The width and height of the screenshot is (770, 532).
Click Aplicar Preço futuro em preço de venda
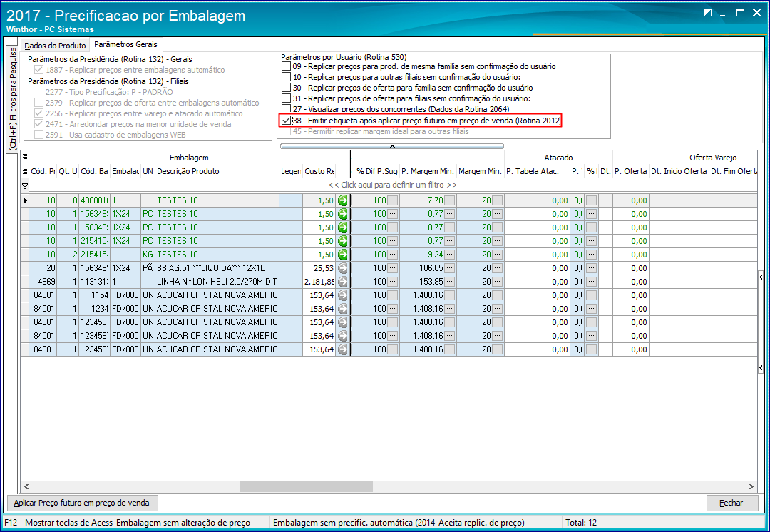[x=82, y=503]
